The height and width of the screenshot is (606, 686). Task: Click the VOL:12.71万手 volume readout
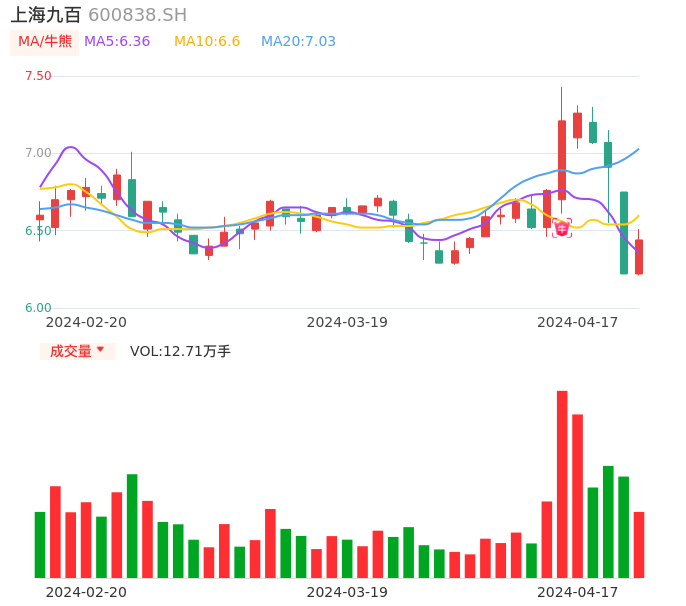pyautogui.click(x=180, y=351)
